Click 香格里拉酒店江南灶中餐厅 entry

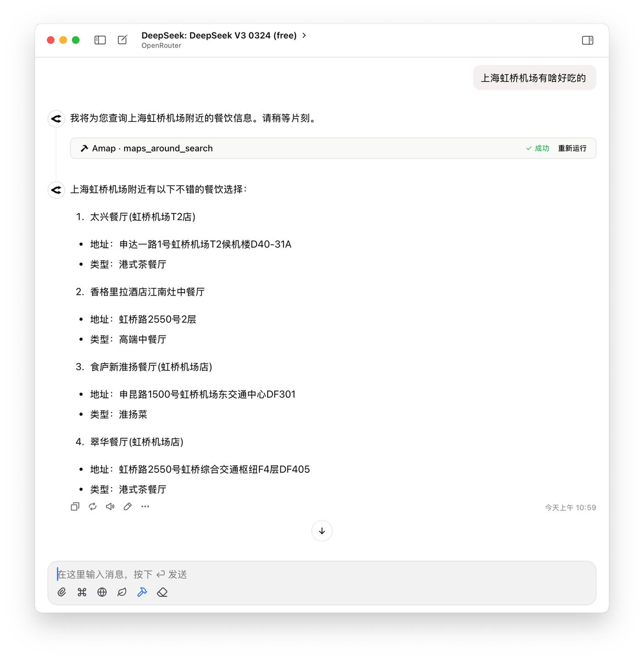coord(147,292)
